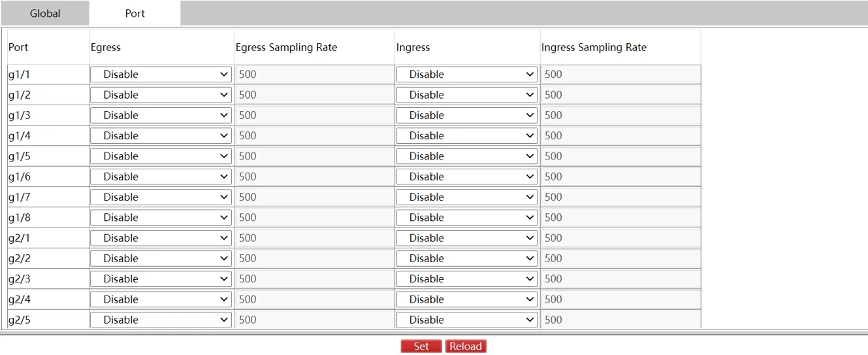Open the Ingress dropdown for port g2/4
The height and width of the screenshot is (355, 868).
click(466, 299)
